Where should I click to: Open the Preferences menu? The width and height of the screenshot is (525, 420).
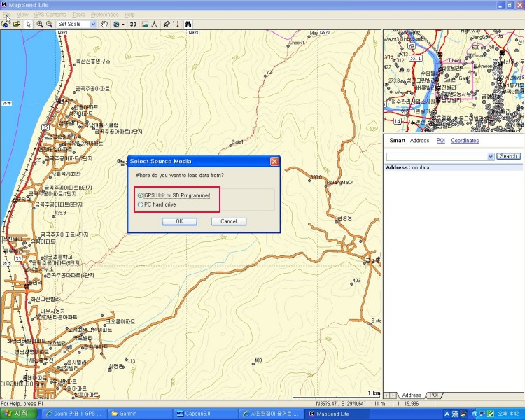[x=105, y=15]
